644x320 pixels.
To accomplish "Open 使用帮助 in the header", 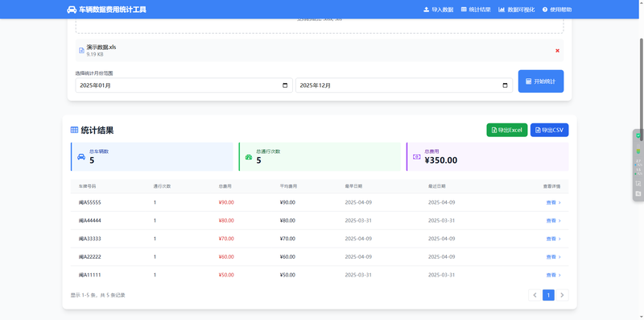I will click(557, 10).
